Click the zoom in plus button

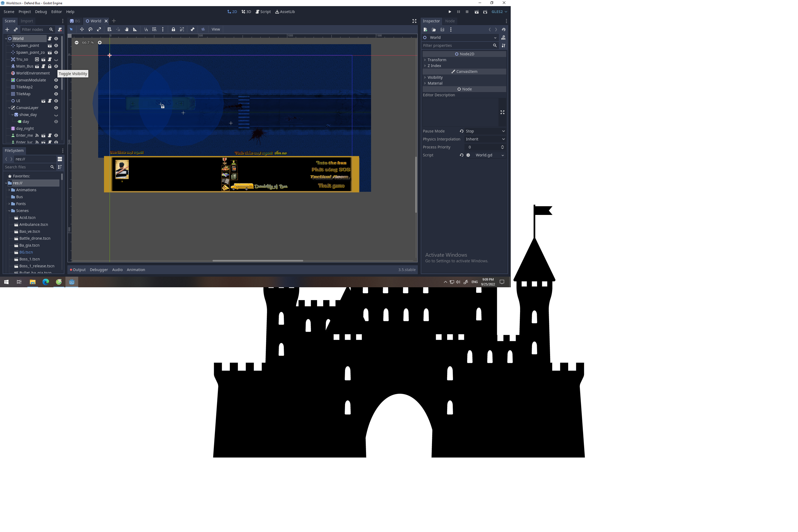click(x=100, y=42)
